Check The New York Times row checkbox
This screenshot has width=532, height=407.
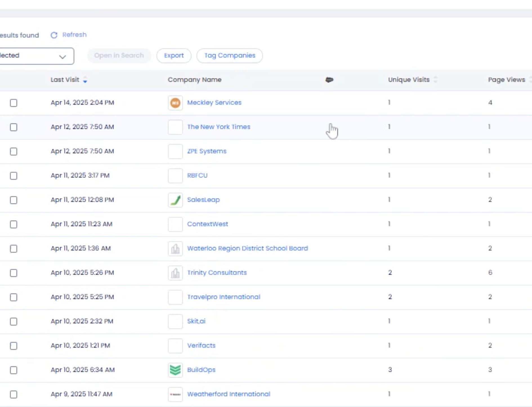point(14,127)
